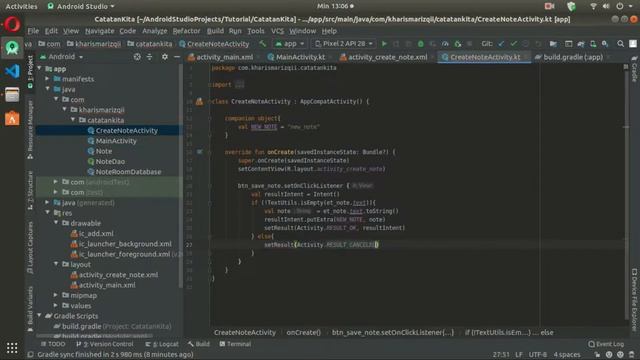Click scroll-to-source target icon in Project panel
The height and width of the screenshot is (360, 640).
137,57
